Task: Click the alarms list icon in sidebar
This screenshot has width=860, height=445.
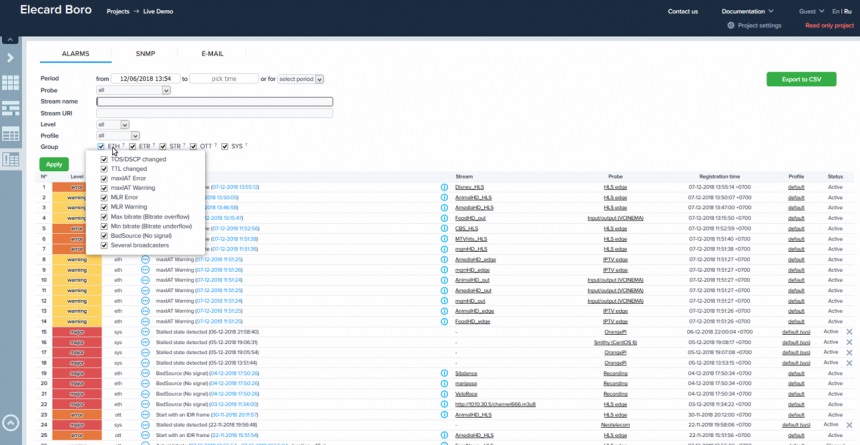Action: pos(10,160)
